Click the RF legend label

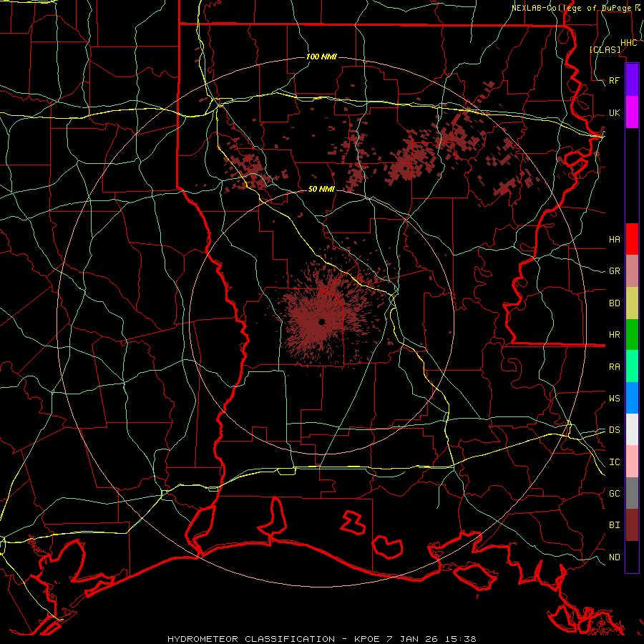coord(615,80)
